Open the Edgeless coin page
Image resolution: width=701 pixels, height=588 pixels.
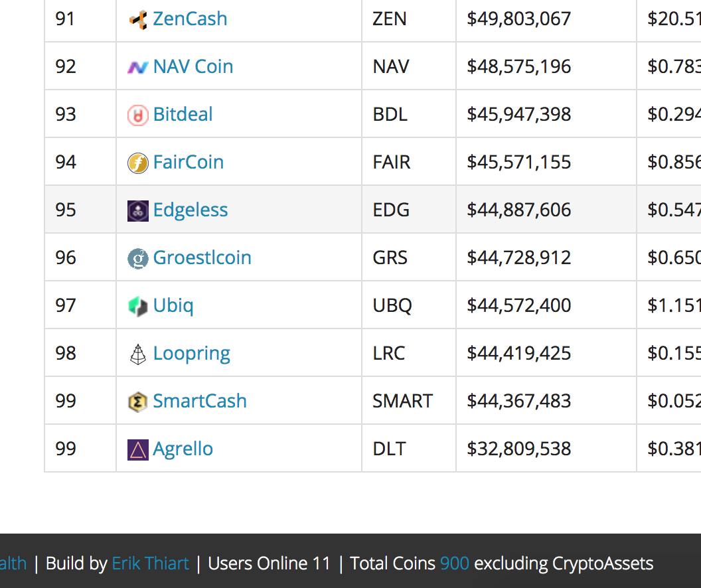(191, 210)
